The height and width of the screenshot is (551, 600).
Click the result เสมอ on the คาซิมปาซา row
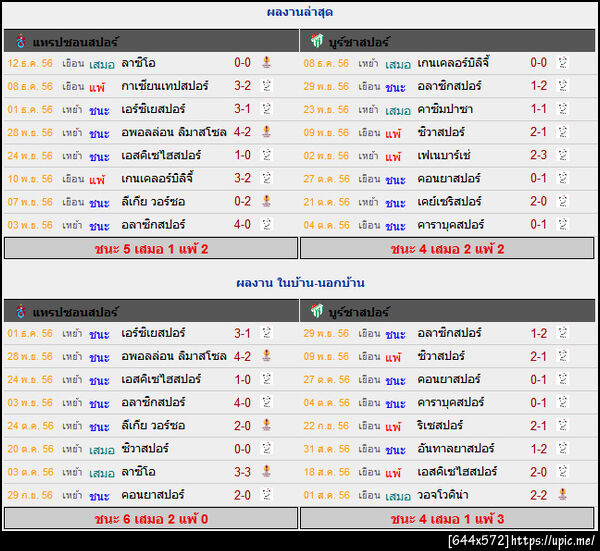coord(398,110)
